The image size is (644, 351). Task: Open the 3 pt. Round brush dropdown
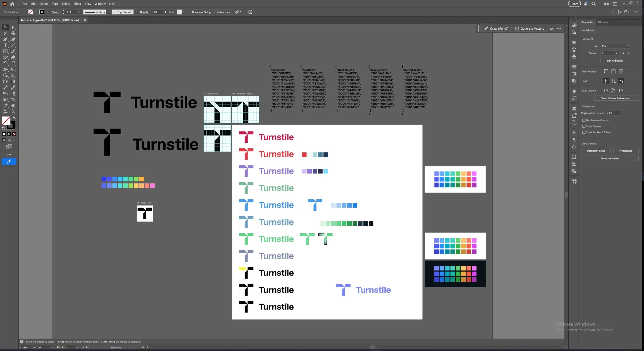[136, 12]
